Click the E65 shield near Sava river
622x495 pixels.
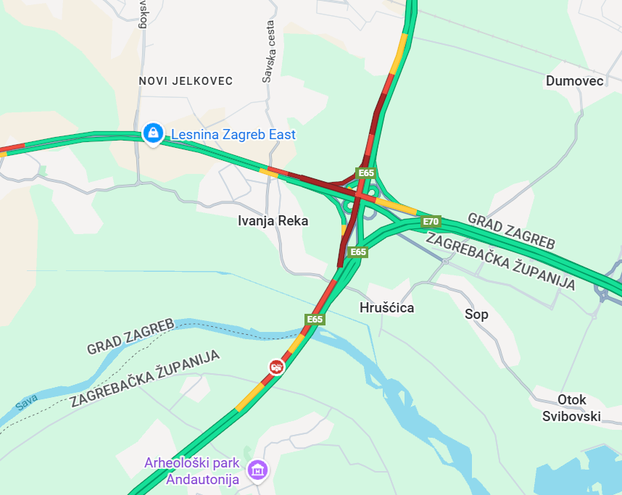(x=315, y=319)
